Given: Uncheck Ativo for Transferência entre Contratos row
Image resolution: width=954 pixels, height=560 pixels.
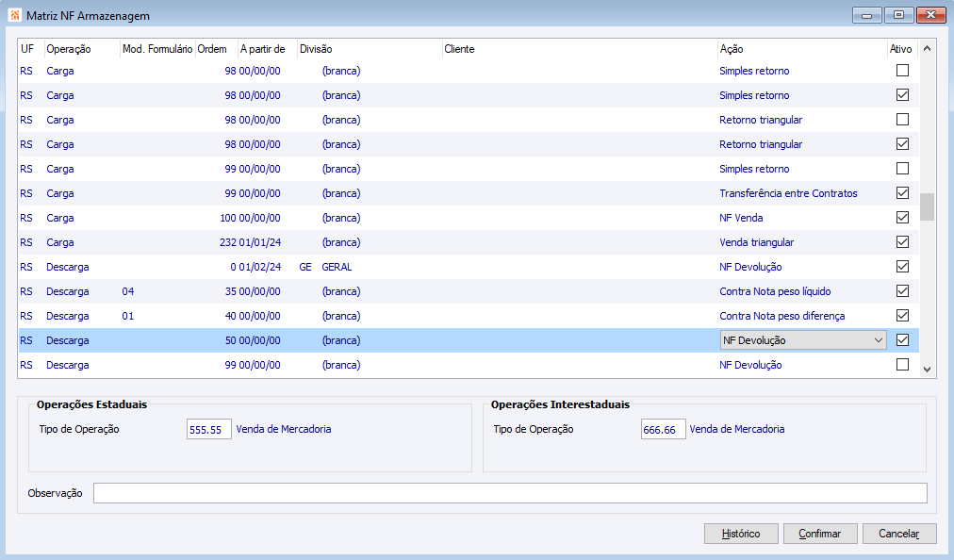Looking at the screenshot, I should pos(902,193).
